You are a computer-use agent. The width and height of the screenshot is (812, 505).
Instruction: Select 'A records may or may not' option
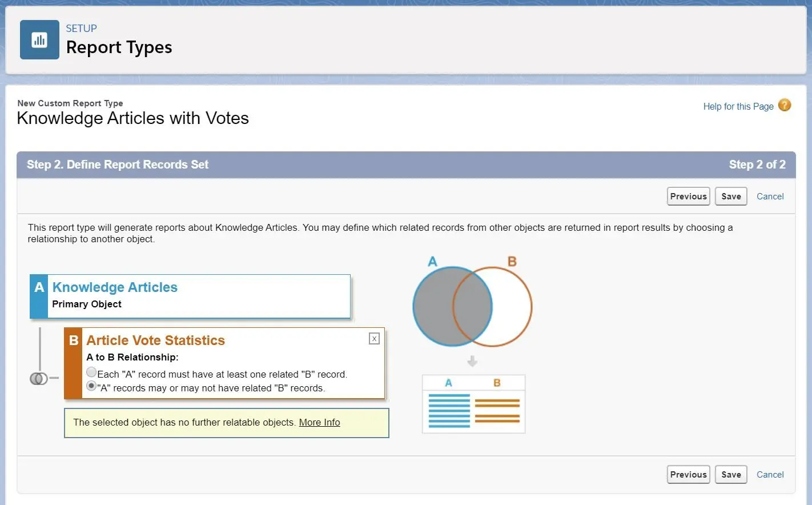(91, 386)
